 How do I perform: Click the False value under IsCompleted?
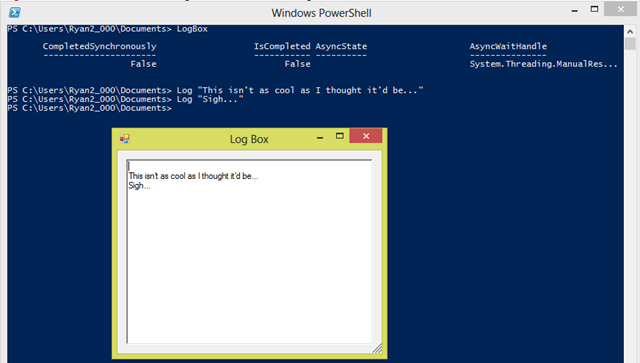(298, 64)
